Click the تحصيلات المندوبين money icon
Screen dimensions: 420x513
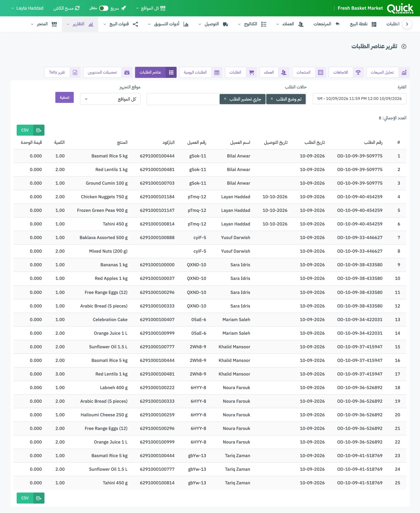point(127,72)
